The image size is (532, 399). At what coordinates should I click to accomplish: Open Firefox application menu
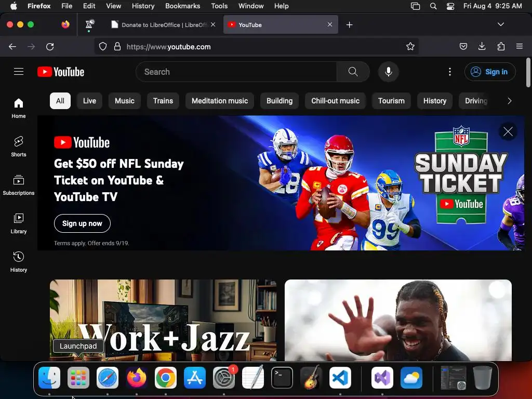(520, 46)
